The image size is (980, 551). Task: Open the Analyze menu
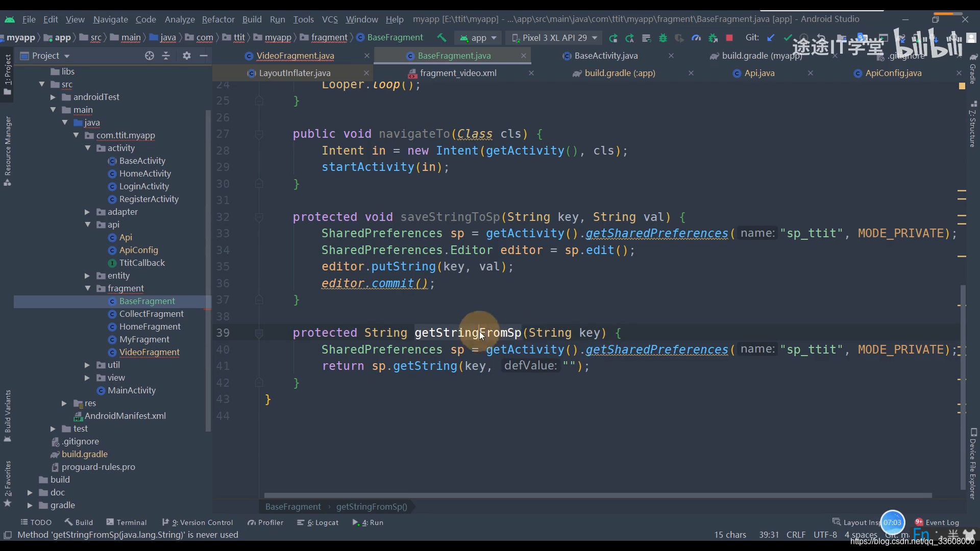[x=180, y=19]
